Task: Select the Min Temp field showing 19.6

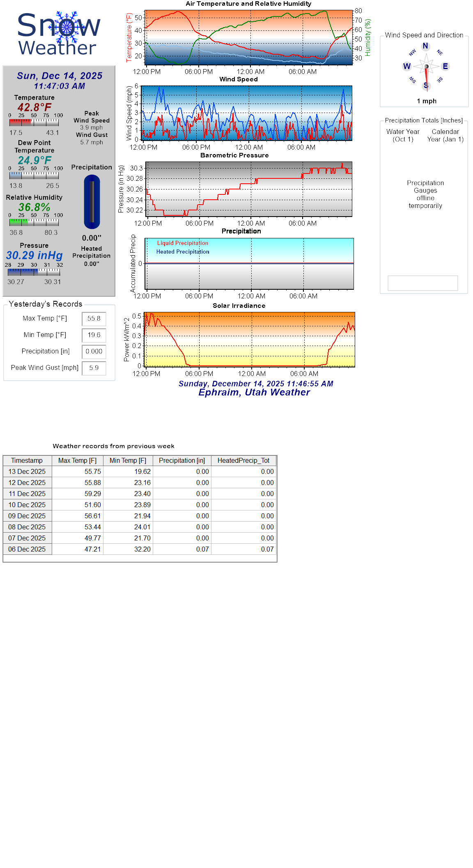Action: 94,335
